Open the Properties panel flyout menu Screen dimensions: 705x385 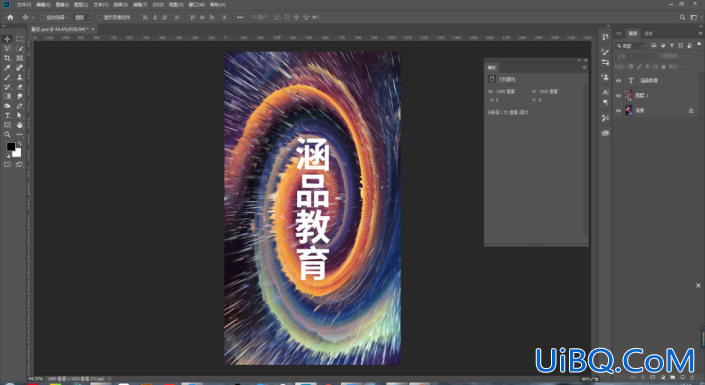click(x=584, y=67)
